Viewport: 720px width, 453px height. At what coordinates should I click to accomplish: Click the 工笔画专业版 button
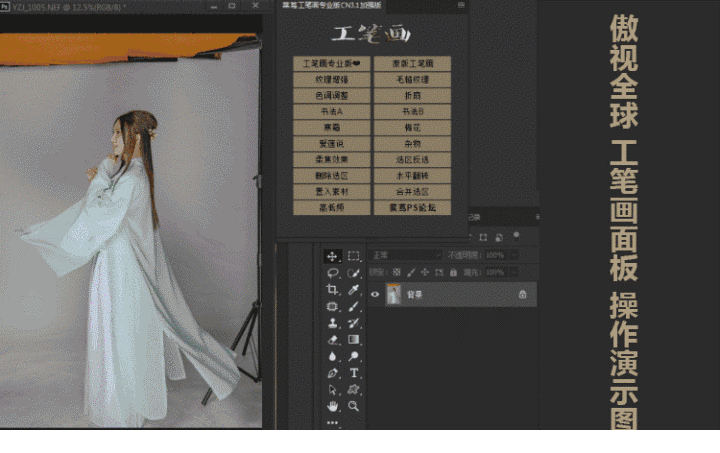click(x=332, y=63)
